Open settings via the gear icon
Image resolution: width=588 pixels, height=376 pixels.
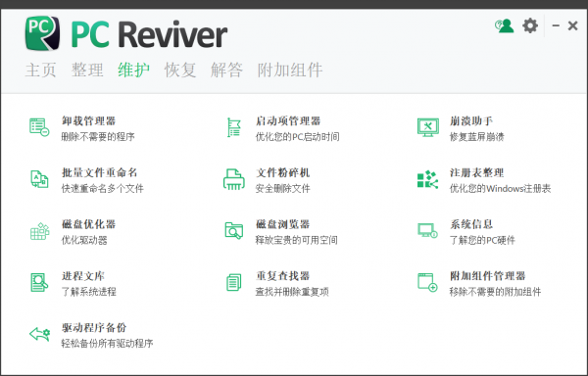pyautogui.click(x=530, y=25)
